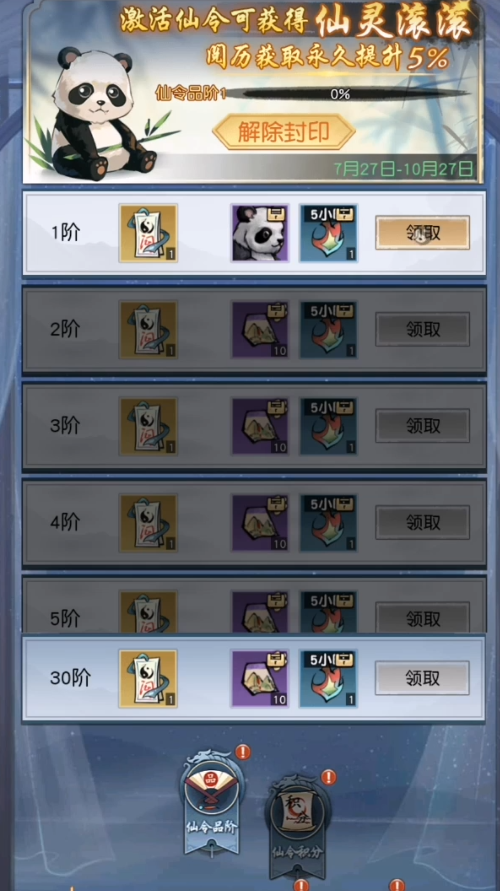The width and height of the screenshot is (500, 891).
Task: Tap the 5小时 flame item in 1阶 row
Action: tap(328, 233)
